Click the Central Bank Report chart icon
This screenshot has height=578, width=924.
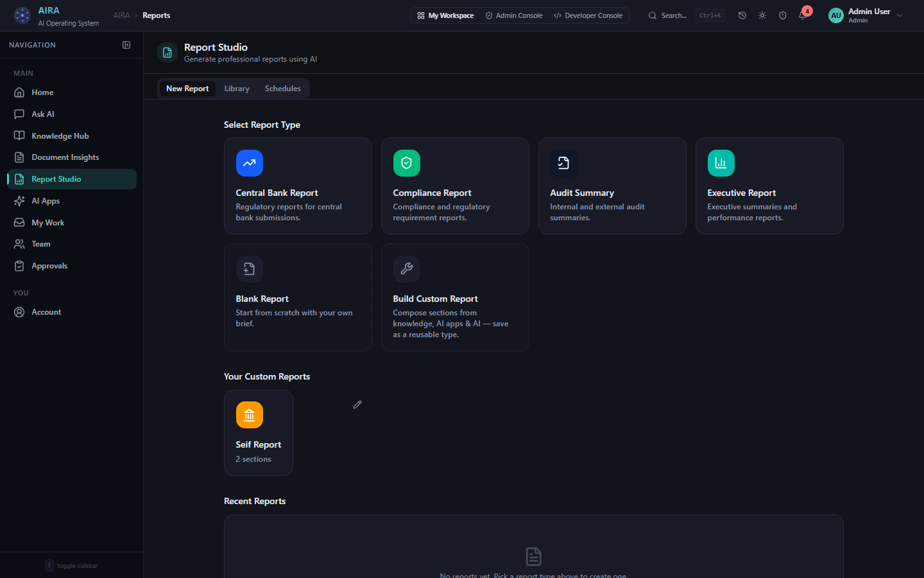[x=250, y=163]
